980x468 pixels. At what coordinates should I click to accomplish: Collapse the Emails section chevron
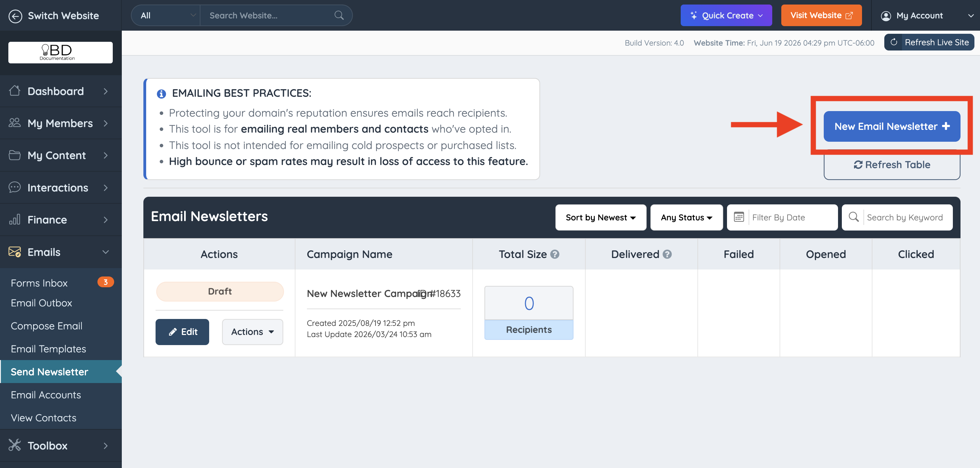(105, 252)
